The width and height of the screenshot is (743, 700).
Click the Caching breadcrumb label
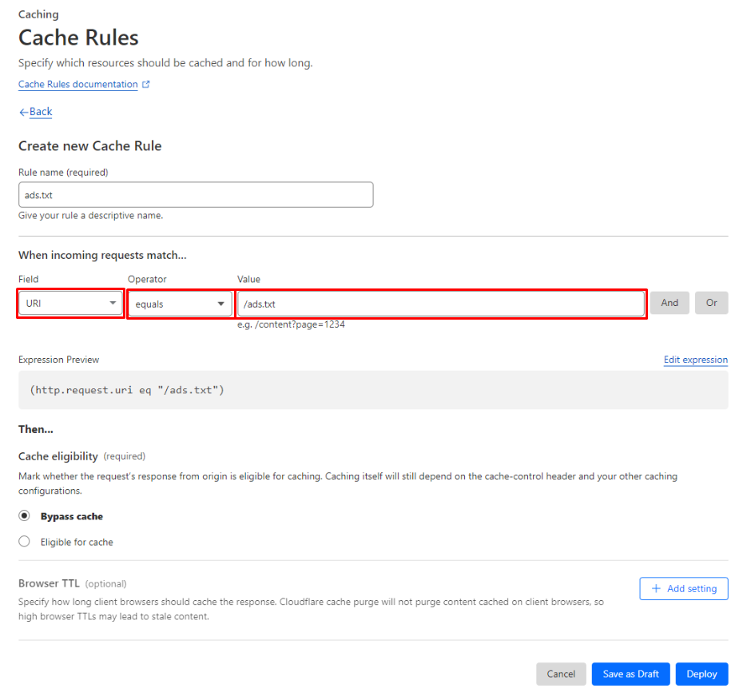[38, 14]
